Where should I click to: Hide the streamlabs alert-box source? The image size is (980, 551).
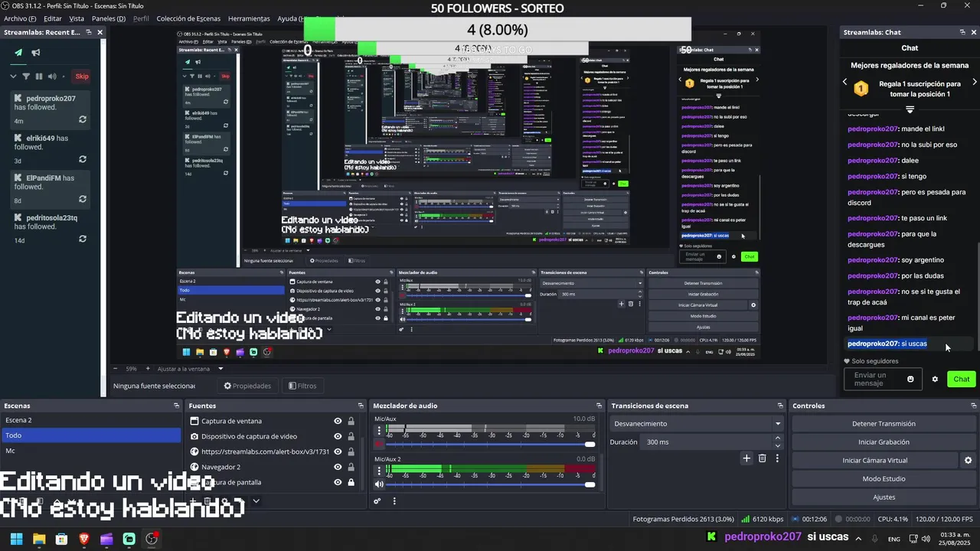(x=338, y=452)
